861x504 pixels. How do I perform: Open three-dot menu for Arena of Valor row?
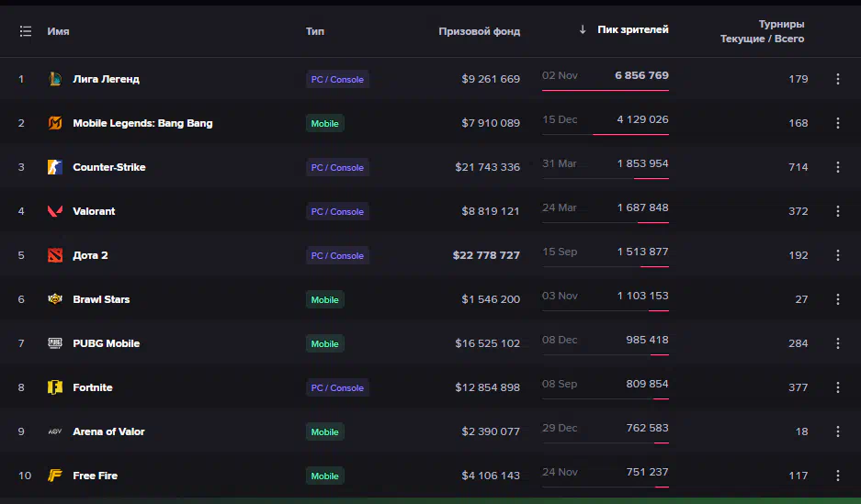pyautogui.click(x=838, y=431)
